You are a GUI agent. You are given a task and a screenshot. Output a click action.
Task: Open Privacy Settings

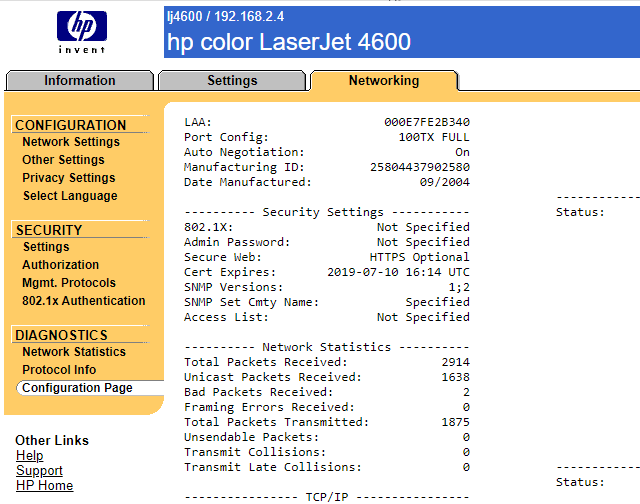click(x=69, y=178)
